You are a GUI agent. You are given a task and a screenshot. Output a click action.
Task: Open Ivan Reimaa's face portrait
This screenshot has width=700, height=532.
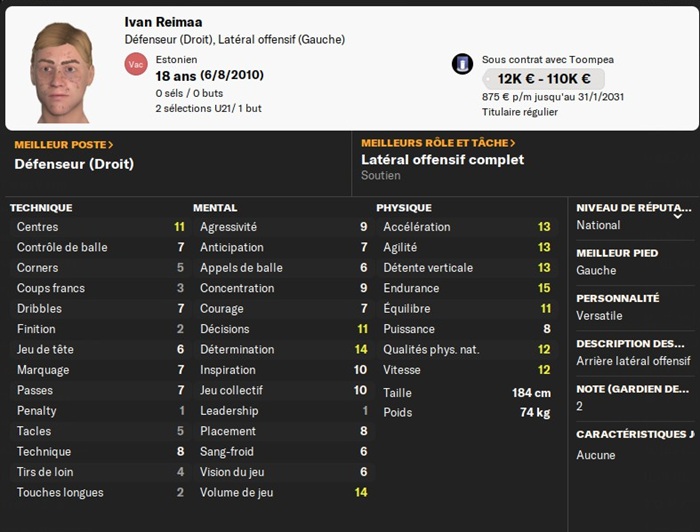coord(62,70)
